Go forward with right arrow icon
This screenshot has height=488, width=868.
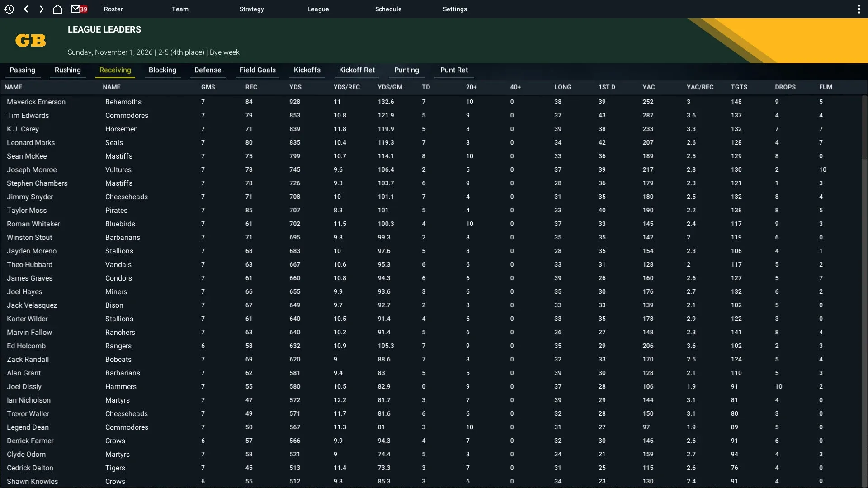click(x=42, y=9)
